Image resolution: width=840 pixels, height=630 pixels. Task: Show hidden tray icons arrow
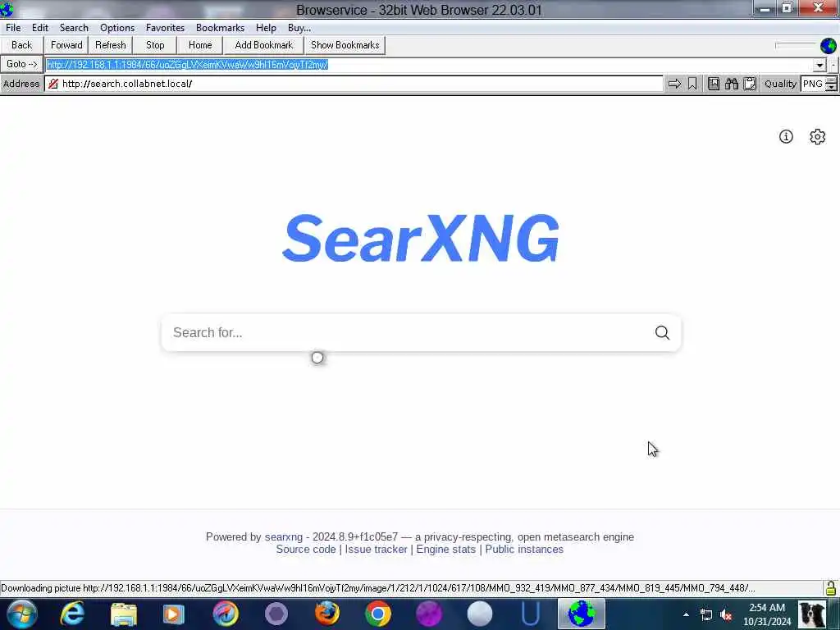687,614
